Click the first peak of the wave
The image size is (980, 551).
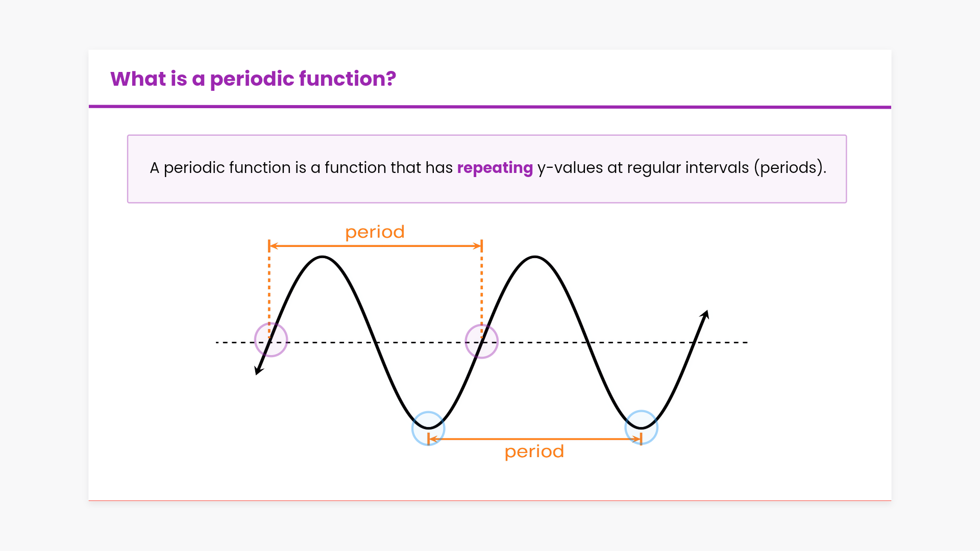tap(323, 257)
